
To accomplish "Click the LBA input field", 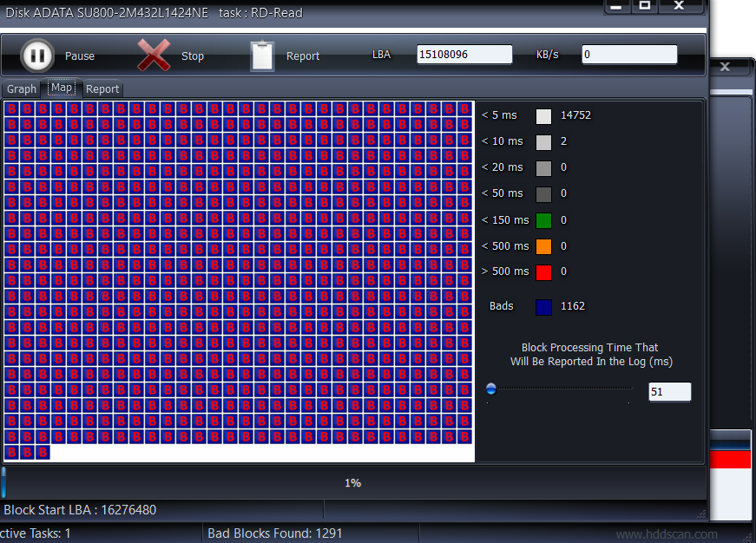I will click(464, 55).
